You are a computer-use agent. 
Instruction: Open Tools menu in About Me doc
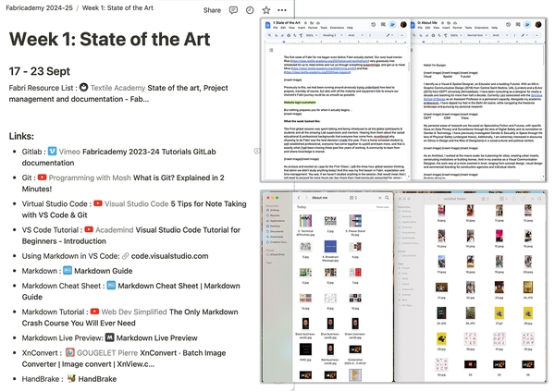(x=468, y=28)
